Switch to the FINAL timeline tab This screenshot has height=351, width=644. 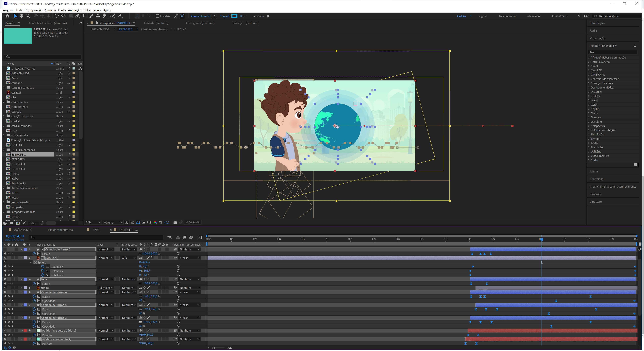[96, 230]
